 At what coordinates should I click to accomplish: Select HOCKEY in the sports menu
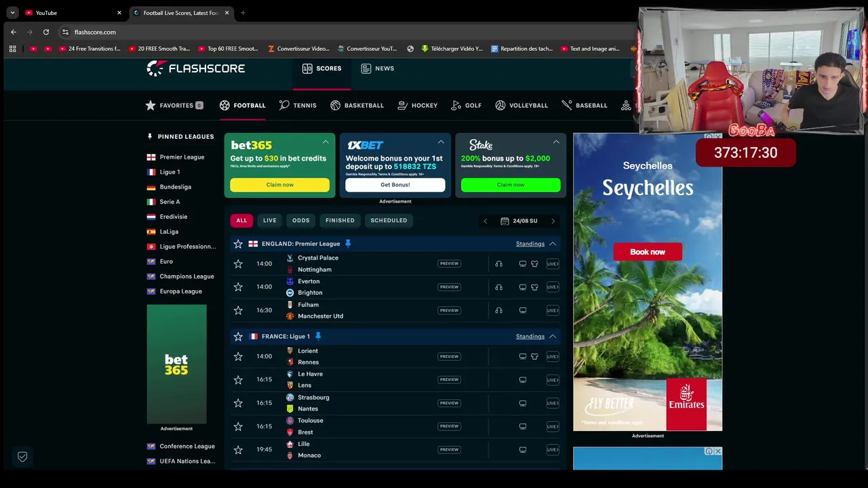(x=418, y=105)
